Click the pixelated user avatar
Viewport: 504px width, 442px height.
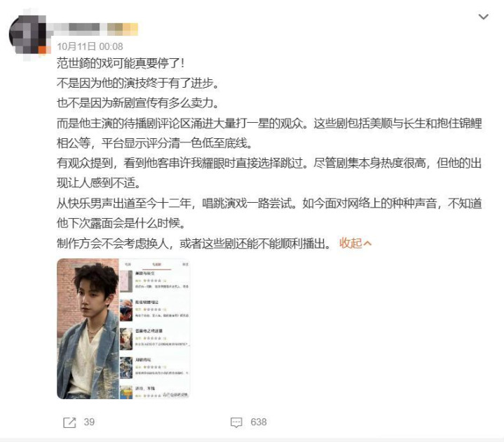click(x=28, y=35)
